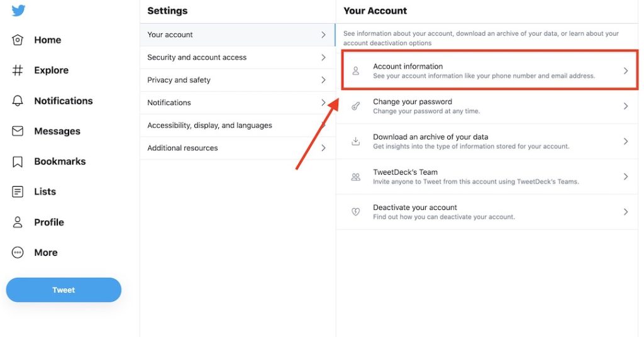644x337 pixels.
Task: Click the download icon beside archive option
Action: click(x=356, y=141)
